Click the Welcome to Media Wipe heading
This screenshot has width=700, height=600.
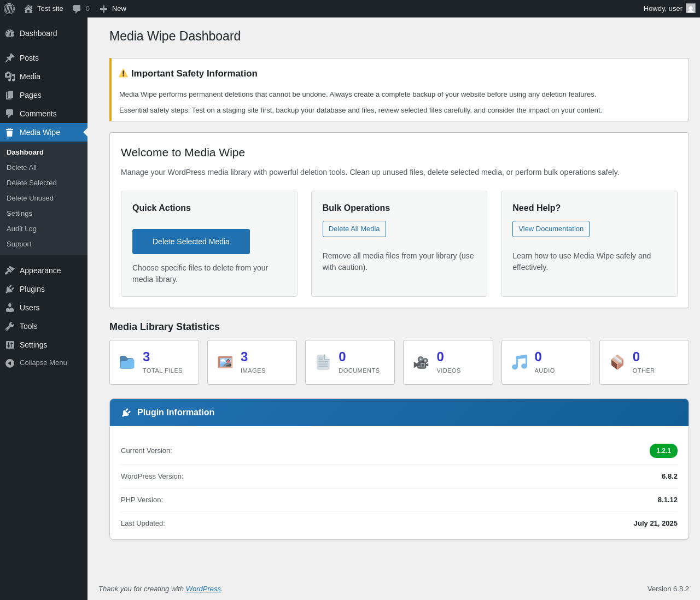pyautogui.click(x=183, y=152)
